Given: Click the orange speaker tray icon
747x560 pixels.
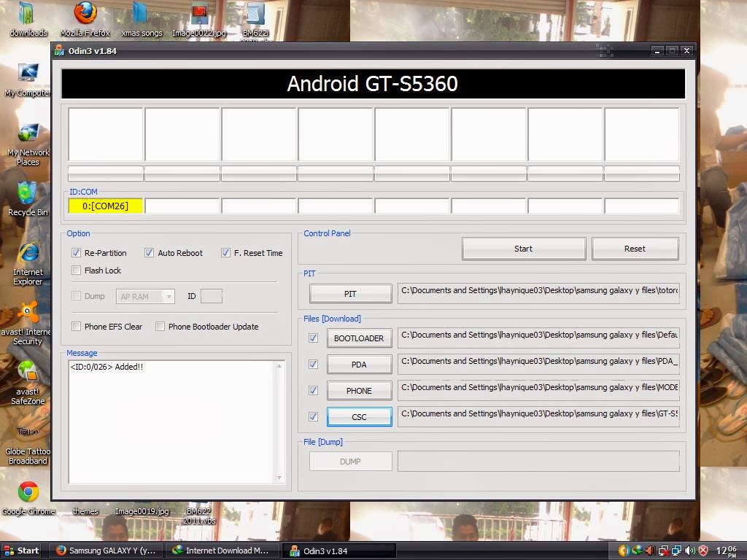Looking at the screenshot, I should pyautogui.click(x=650, y=551).
